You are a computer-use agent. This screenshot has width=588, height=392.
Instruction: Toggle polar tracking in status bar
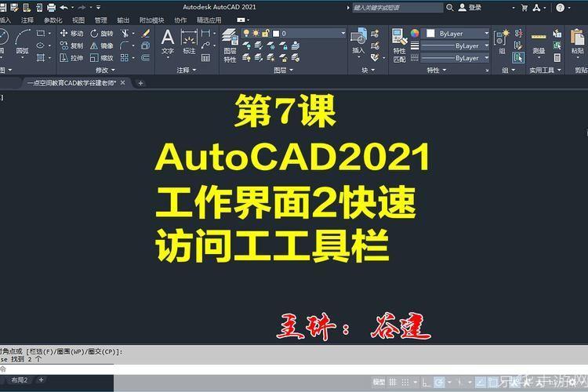coord(439,383)
